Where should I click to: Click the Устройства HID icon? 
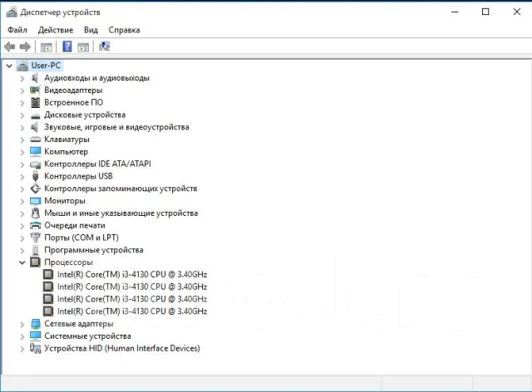(x=35, y=348)
